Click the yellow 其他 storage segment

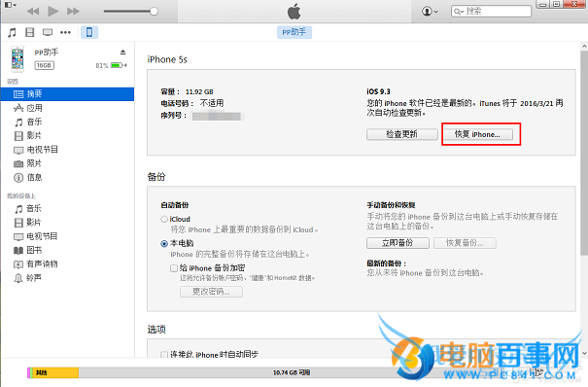pyautogui.click(x=54, y=372)
